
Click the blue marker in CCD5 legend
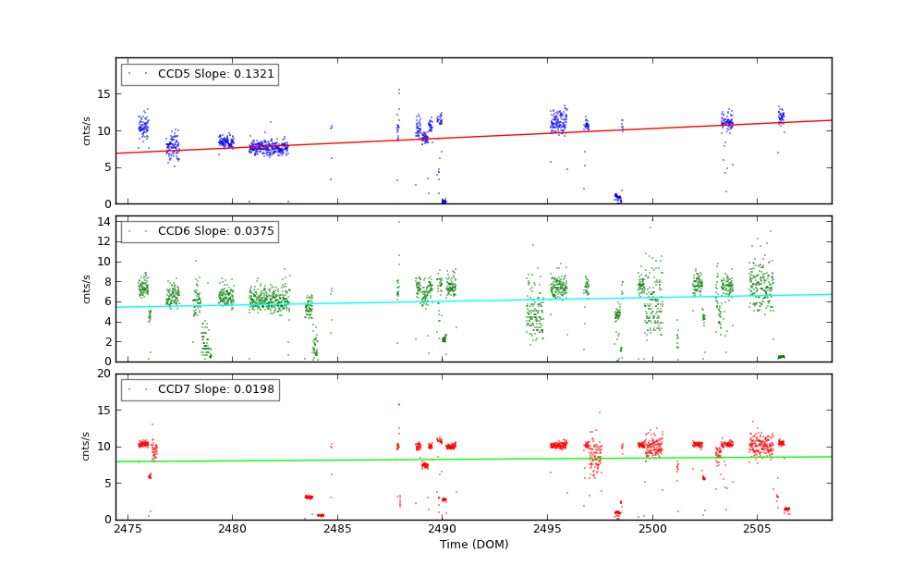pyautogui.click(x=129, y=74)
